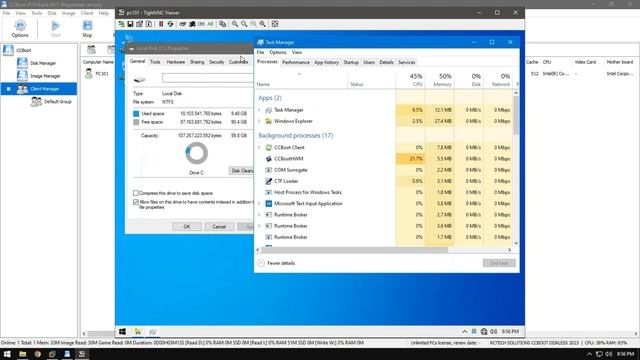Send Ctrl+Esc via TightVNC toolbar
This screenshot has width=640, height=360.
(192, 24)
